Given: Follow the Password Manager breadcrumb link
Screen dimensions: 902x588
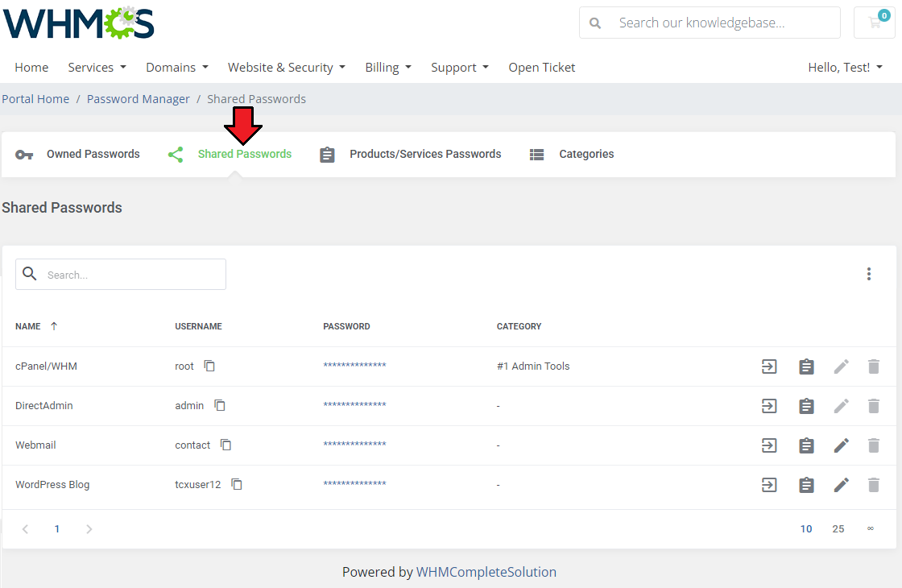Looking at the screenshot, I should 138,99.
